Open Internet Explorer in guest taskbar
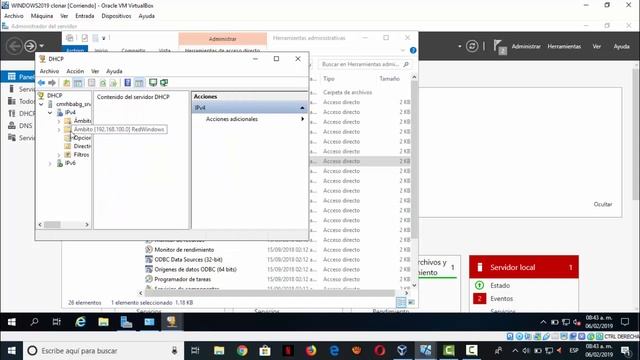 [80, 322]
